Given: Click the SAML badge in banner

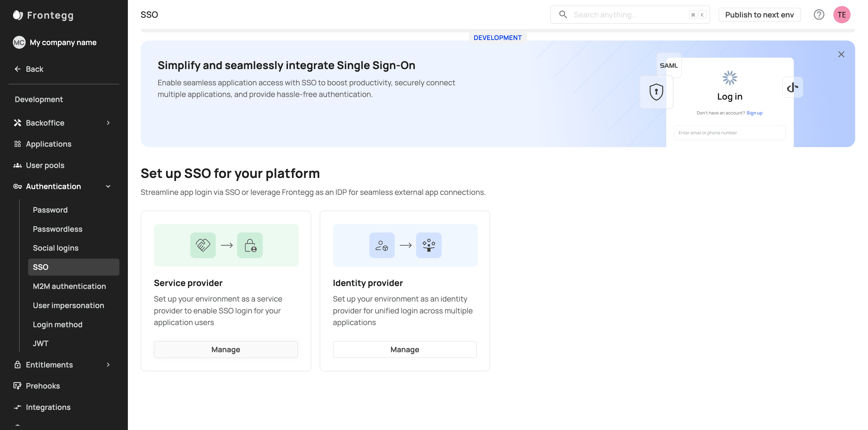Looking at the screenshot, I should (x=669, y=65).
